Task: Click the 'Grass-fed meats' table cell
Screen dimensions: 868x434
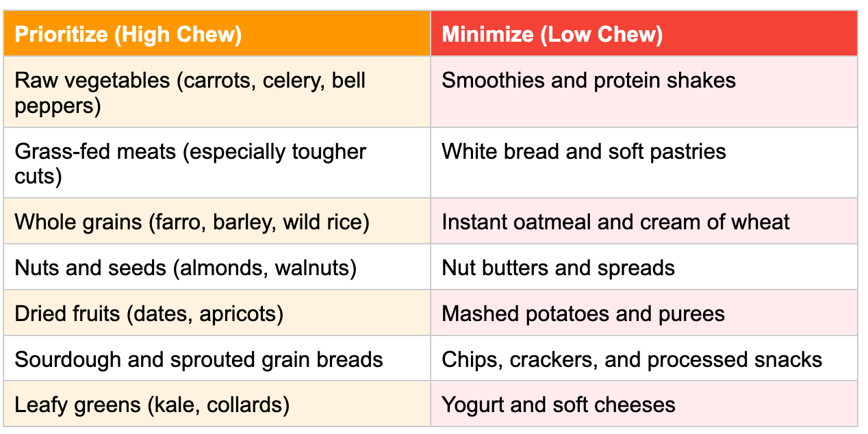Action: 216,163
